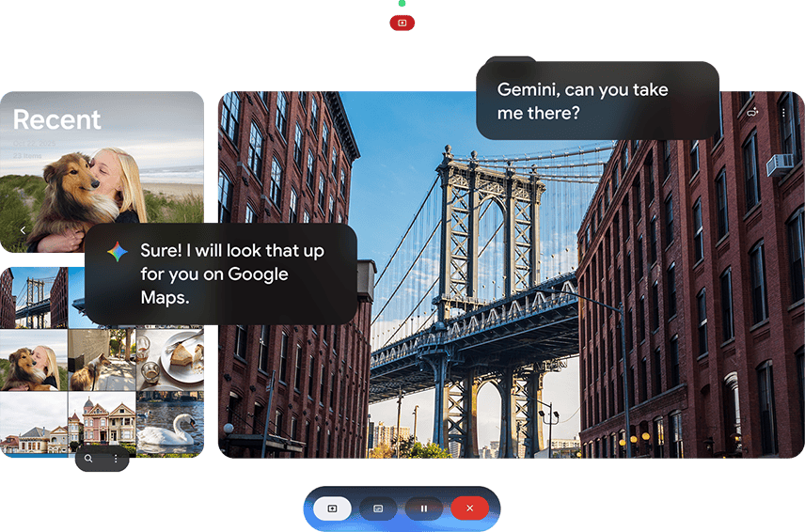This screenshot has width=805, height=532.
Task: Search photos using the magnifier icon
Action: pyautogui.click(x=88, y=459)
